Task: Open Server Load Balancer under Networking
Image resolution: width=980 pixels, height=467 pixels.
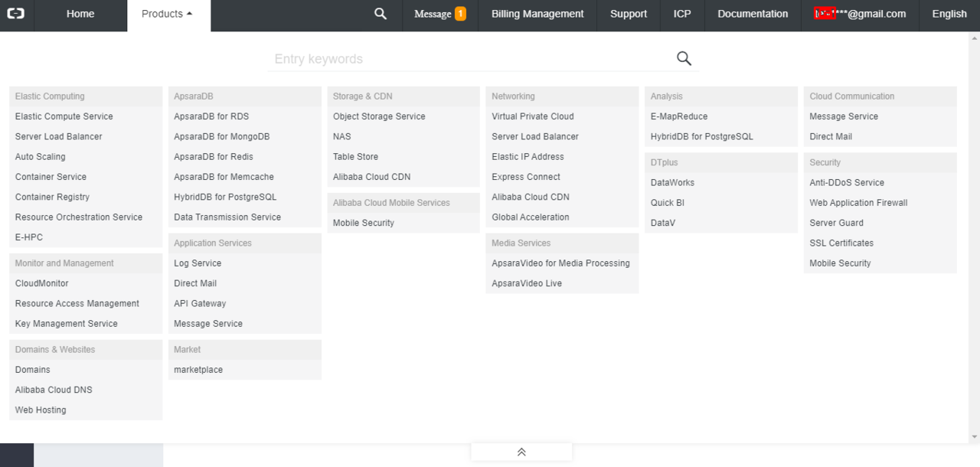Action: (x=535, y=136)
